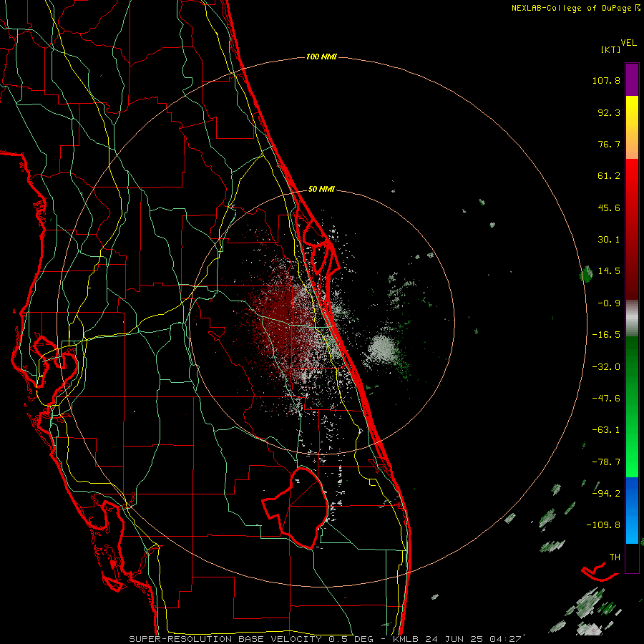Click the -16.5 scale value
Viewport: 644px width, 644px height.
point(606,335)
